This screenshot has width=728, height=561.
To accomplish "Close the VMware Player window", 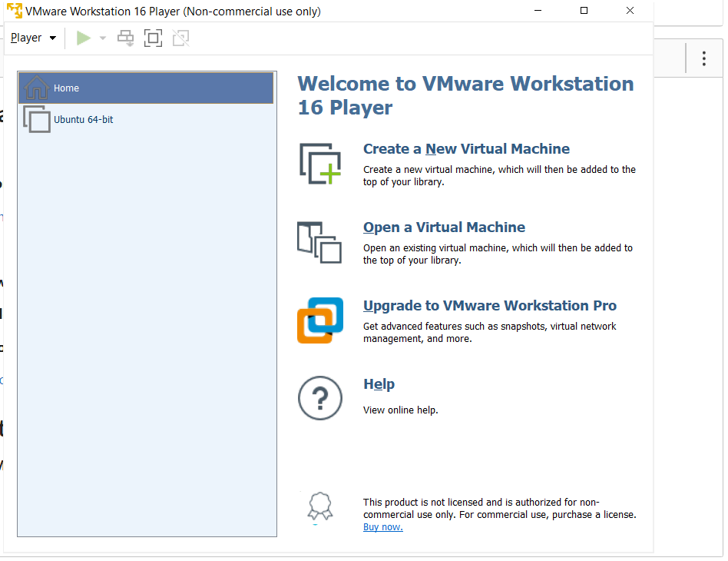I will [630, 10].
